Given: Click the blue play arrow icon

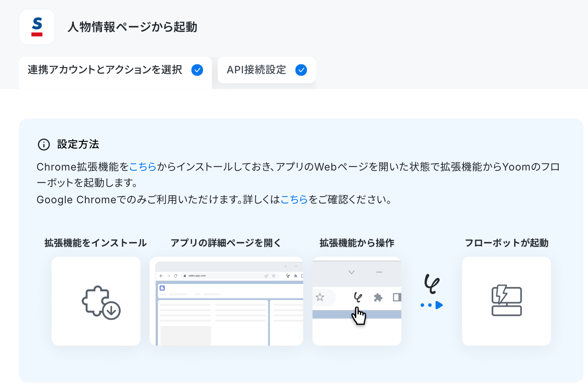Looking at the screenshot, I should pos(439,305).
